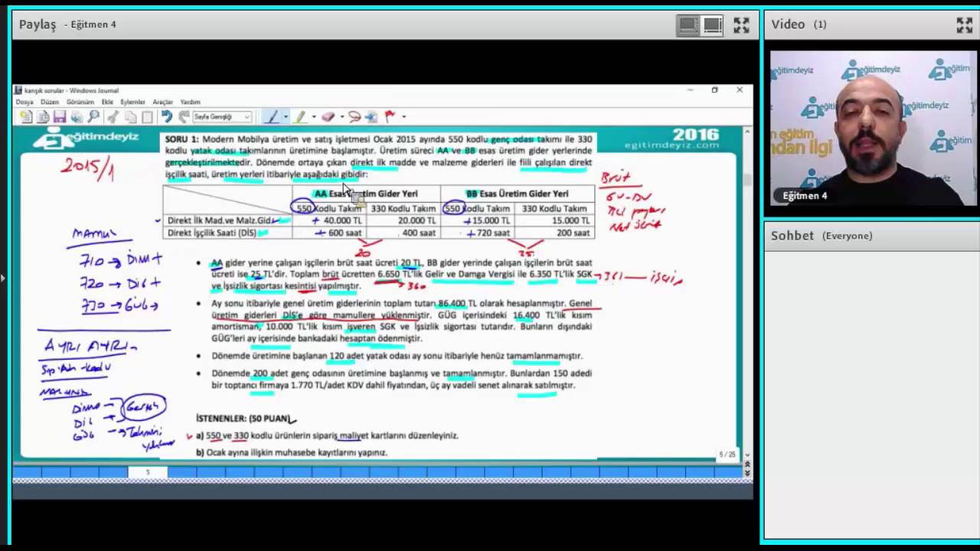Paste using the clipboard icon
Image resolution: width=980 pixels, height=551 pixels.
[x=147, y=117]
